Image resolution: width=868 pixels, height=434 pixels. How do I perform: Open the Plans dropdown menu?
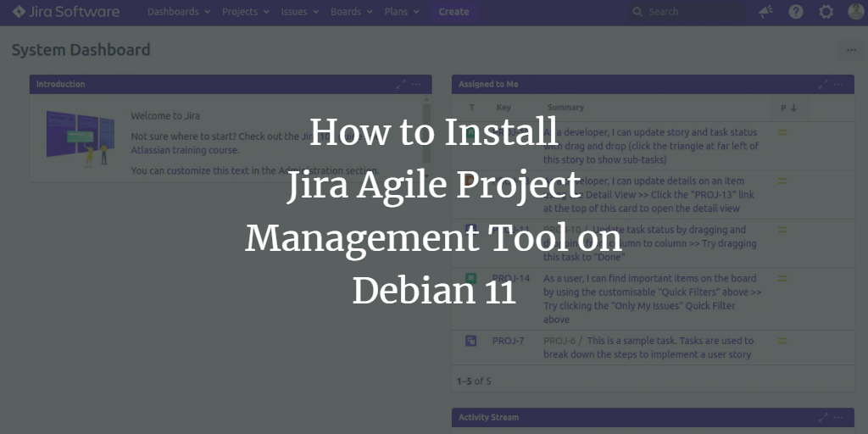tap(402, 12)
